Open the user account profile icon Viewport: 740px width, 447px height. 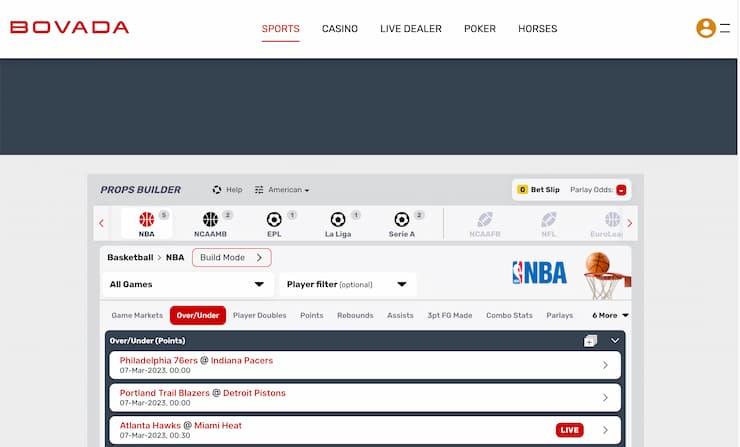tap(706, 28)
